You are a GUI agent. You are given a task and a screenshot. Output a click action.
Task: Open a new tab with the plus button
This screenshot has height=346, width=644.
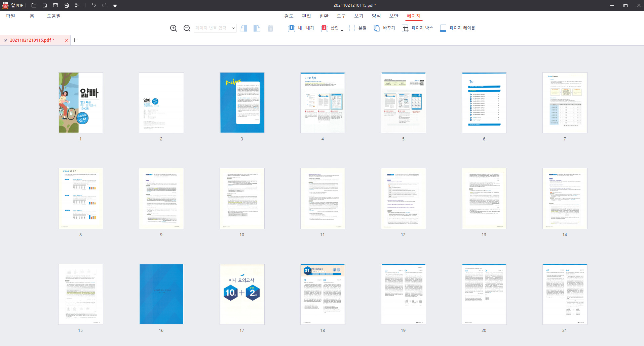tap(75, 40)
